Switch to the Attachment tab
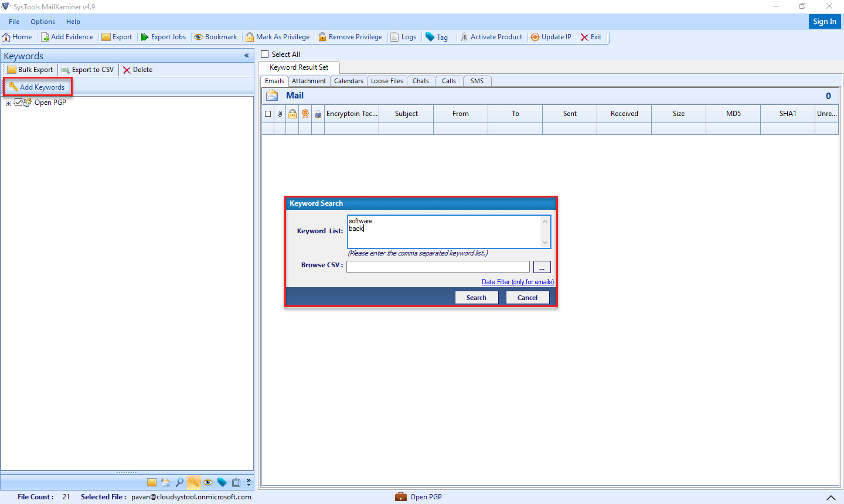The image size is (844, 504). [x=309, y=81]
